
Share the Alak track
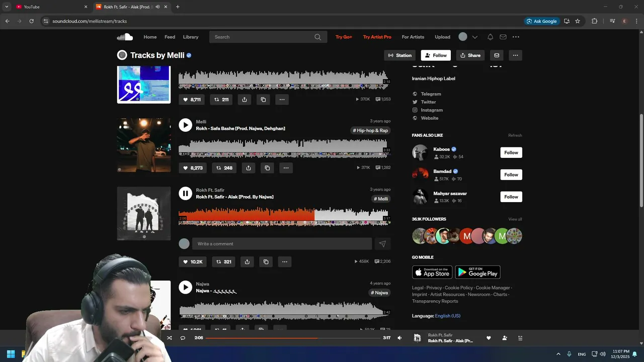coord(247,261)
